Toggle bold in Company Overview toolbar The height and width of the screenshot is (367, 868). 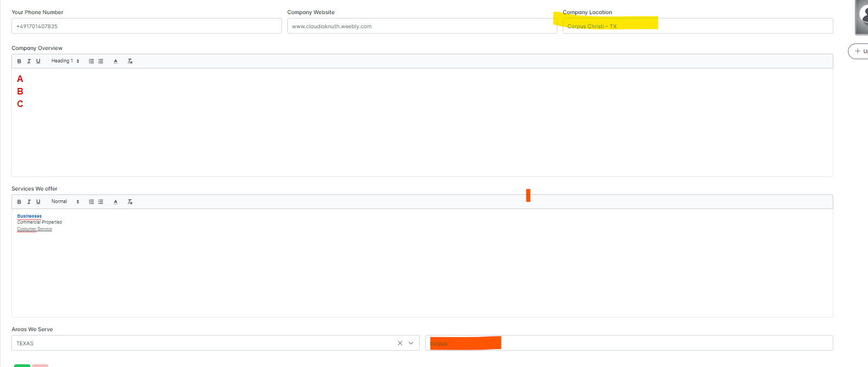click(19, 61)
